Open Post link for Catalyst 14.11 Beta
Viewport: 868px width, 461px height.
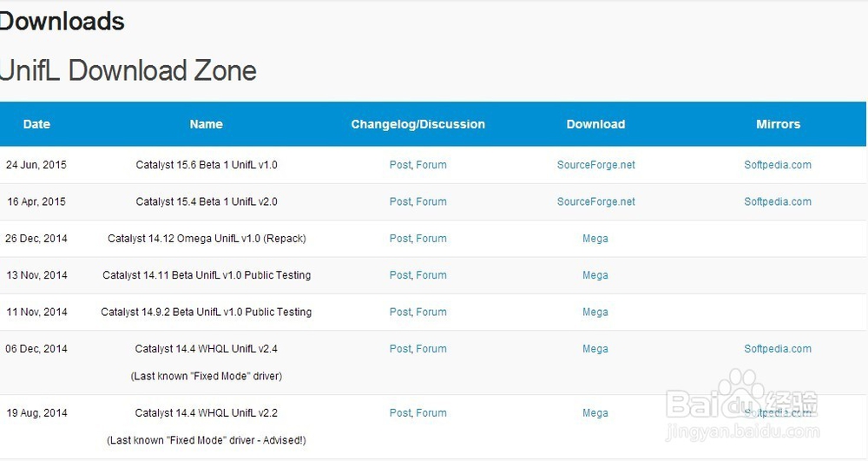[400, 275]
